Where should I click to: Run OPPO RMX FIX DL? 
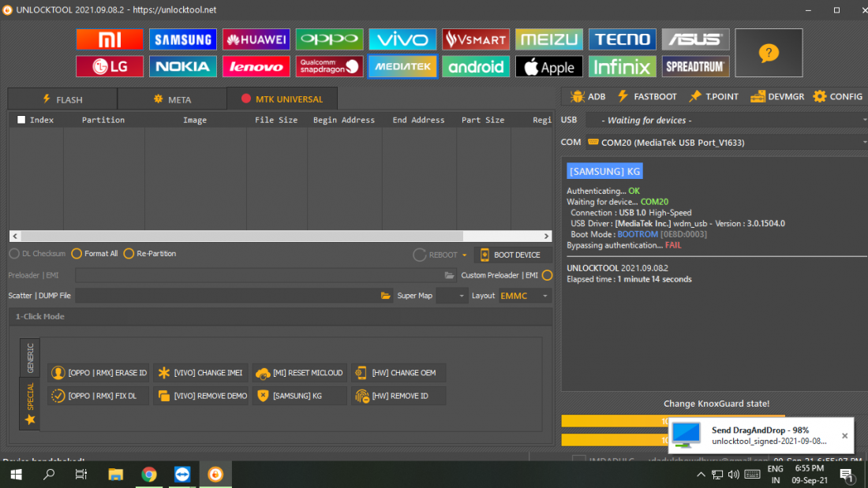click(99, 396)
